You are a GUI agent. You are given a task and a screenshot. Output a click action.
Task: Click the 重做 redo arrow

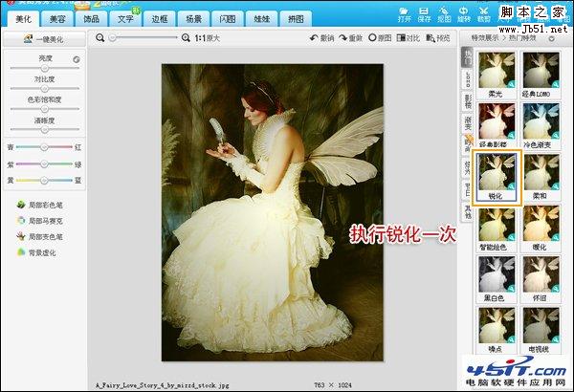click(x=350, y=37)
